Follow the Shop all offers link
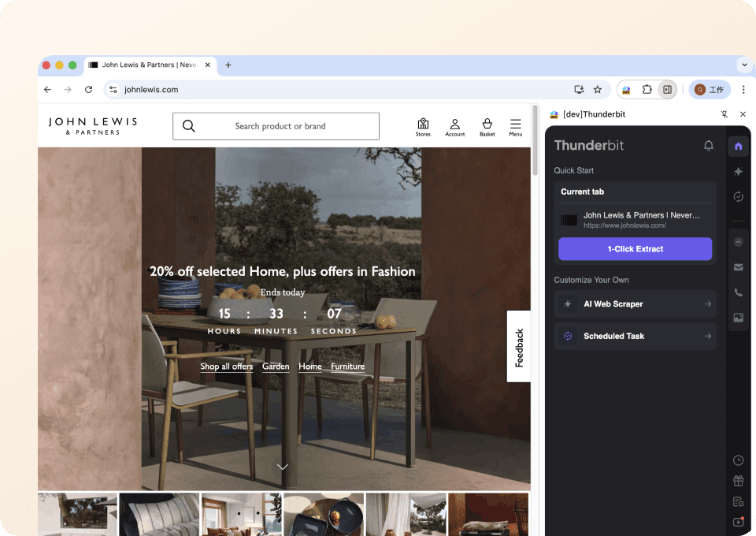 tap(226, 367)
